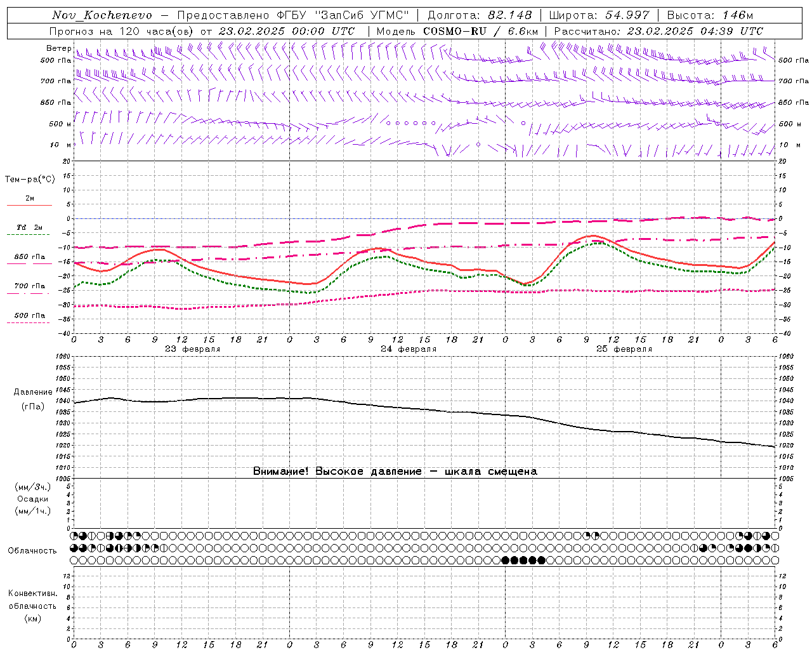This screenshot has height=650, width=812.
Task: Click the pink dash-dot 700 гПа legend line
Action: coord(28,293)
